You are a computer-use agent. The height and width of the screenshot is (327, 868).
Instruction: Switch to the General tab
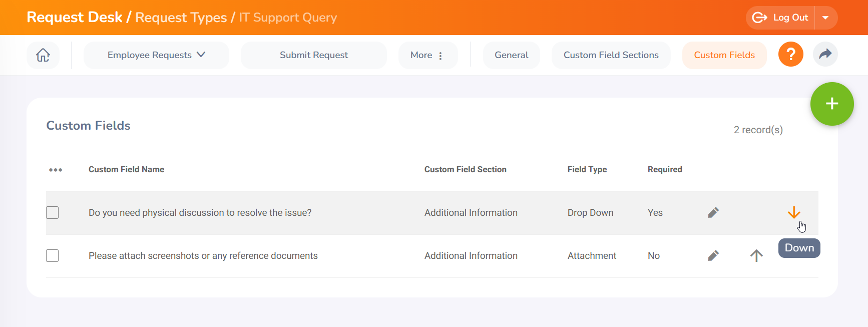point(511,55)
